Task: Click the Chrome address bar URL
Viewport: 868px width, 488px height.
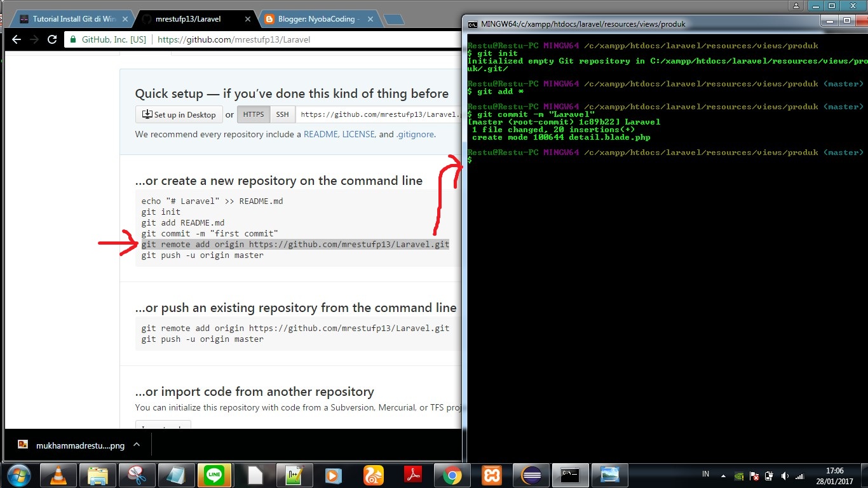Action: click(234, 39)
